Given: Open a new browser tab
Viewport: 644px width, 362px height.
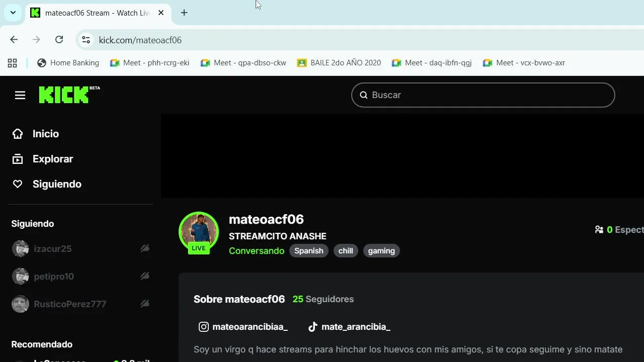Looking at the screenshot, I should [184, 13].
